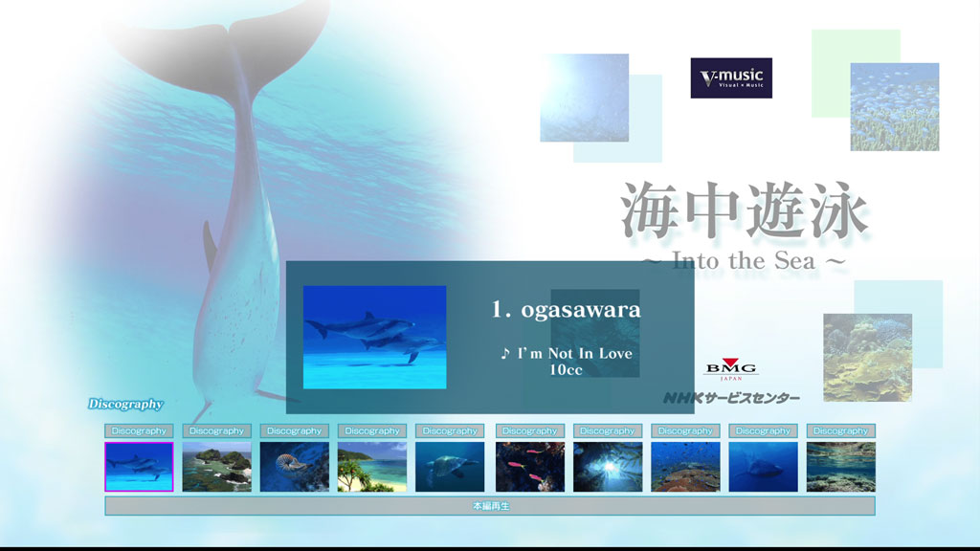Open track 1 ogasawara title
Image resolution: width=980 pixels, height=551 pixels.
(x=567, y=310)
